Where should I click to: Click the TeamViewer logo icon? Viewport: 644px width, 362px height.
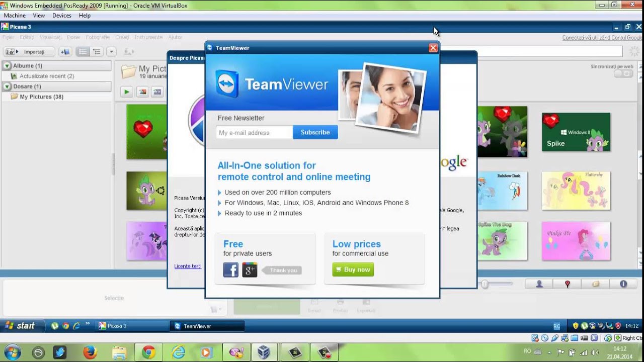227,84
